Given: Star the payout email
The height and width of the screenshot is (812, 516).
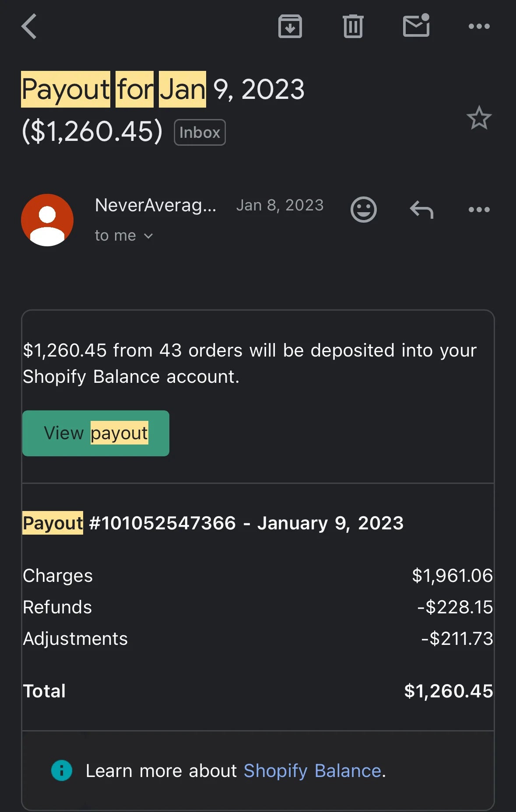Looking at the screenshot, I should (479, 118).
